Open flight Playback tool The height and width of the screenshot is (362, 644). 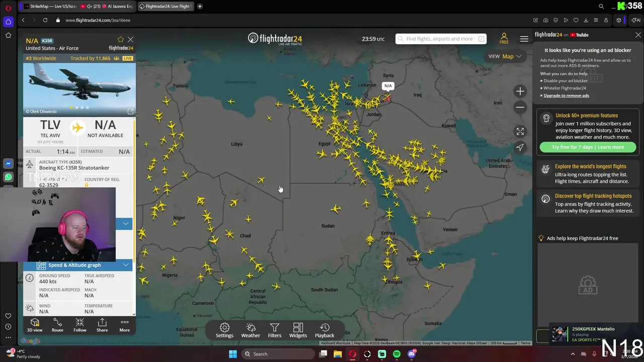325,330
